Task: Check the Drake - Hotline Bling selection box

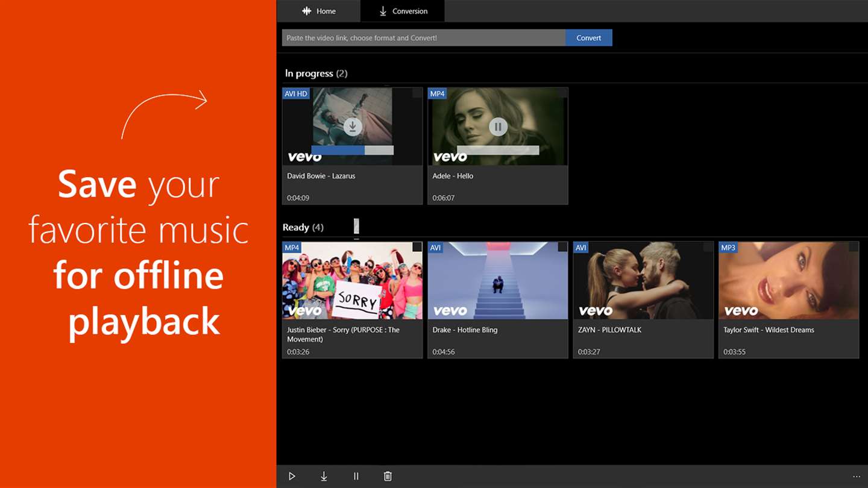Action: click(562, 247)
